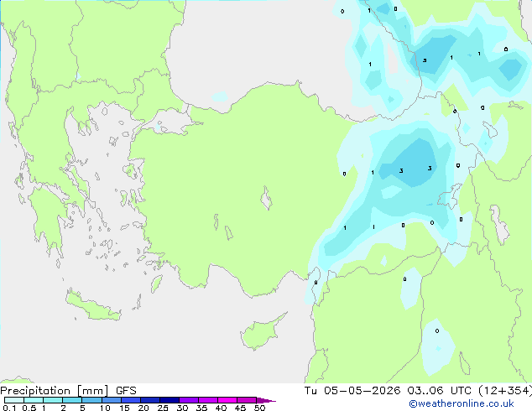This screenshot has width=532, height=411.
Task: Click Lake Van in eastern Turkey
Action: tap(451, 196)
